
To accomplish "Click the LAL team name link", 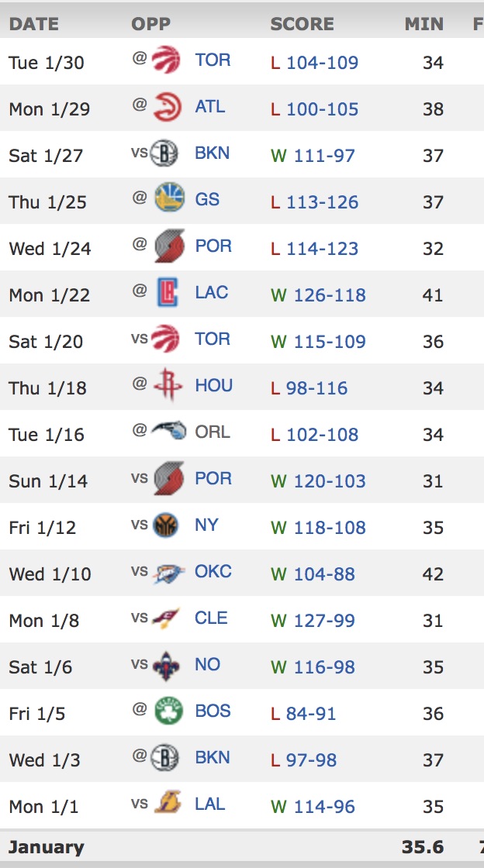I will pyautogui.click(x=209, y=804).
